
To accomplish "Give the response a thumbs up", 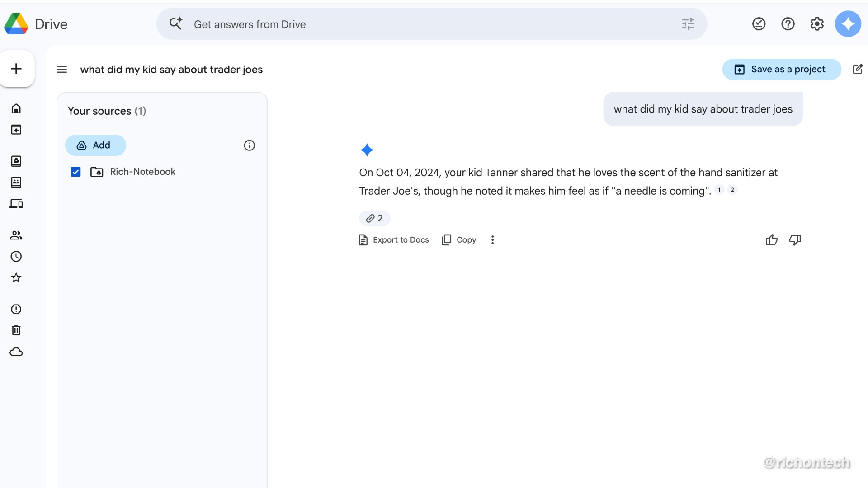I will tap(771, 240).
